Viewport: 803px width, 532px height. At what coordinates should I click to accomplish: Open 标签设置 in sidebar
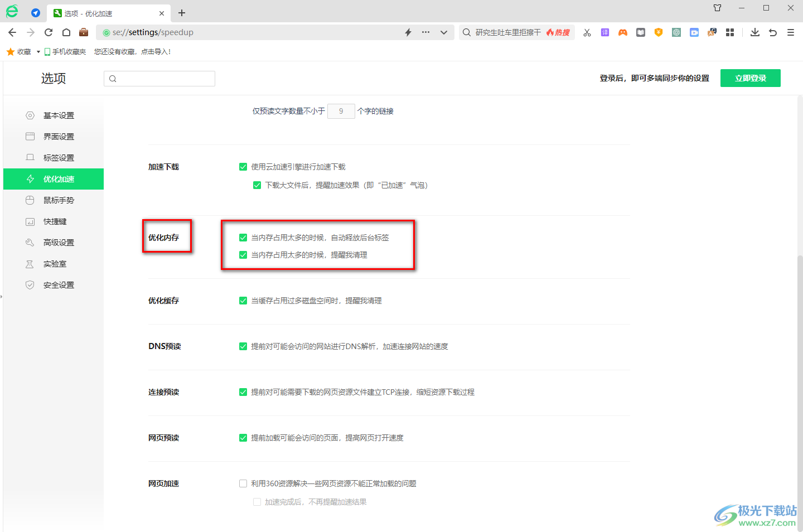coord(54,158)
